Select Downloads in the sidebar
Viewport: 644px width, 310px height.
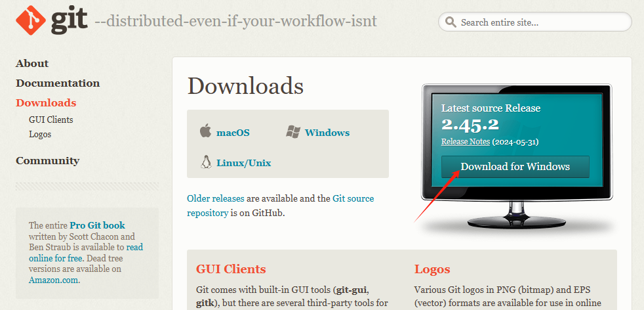pos(46,102)
